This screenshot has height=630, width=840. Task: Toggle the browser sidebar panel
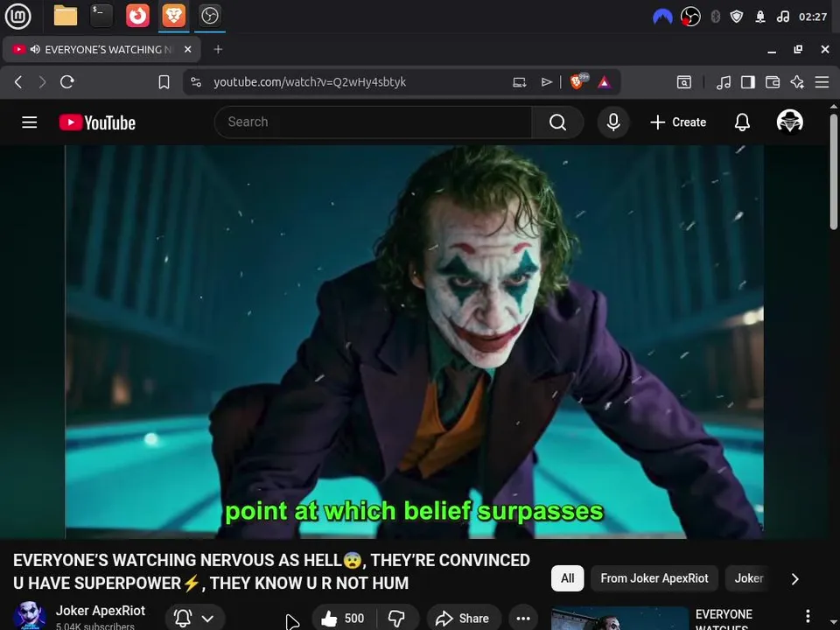pos(748,82)
